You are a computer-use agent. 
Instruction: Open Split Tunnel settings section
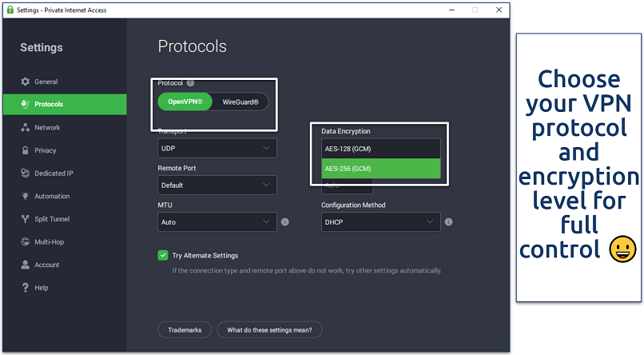(52, 219)
